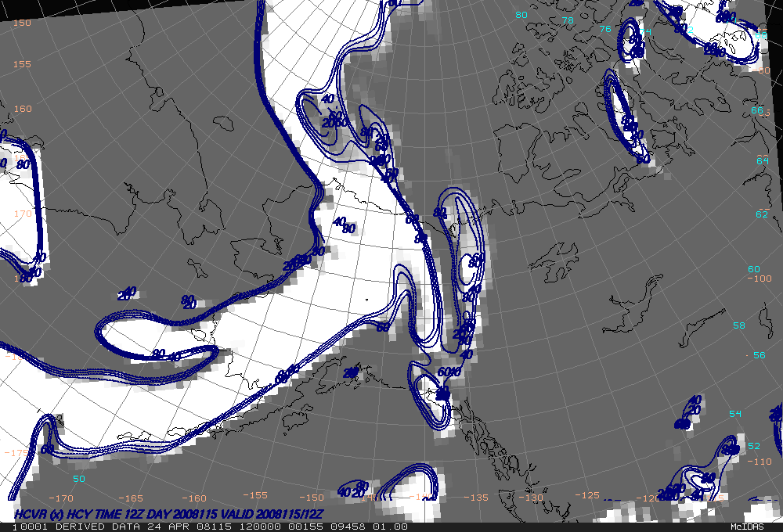783x532 pixels.
Task: Click the cyan 64 latitude label
Action: [762, 160]
